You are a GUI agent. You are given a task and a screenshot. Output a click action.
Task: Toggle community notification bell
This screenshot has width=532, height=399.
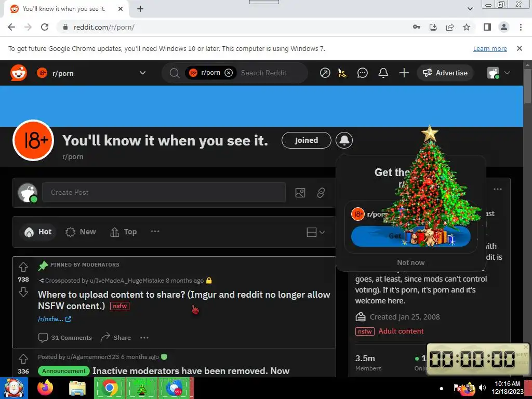coord(344,140)
